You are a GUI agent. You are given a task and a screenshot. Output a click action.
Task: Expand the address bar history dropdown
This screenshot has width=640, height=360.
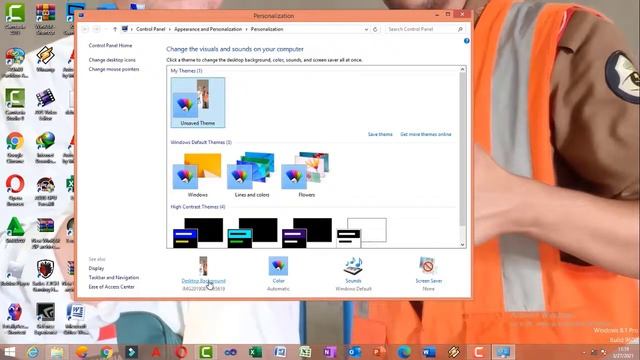point(366,29)
